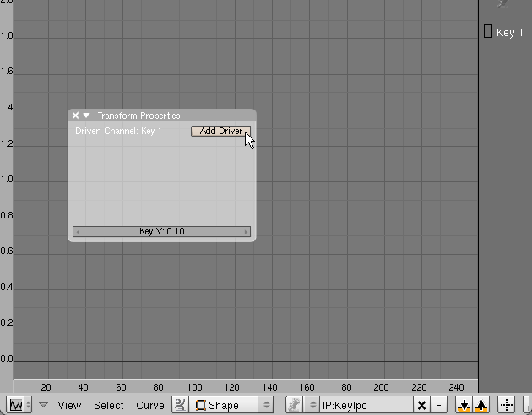Viewport: 532px width, 415px height.
Task: Increase Key Y with right arrow
Action: [246, 232]
